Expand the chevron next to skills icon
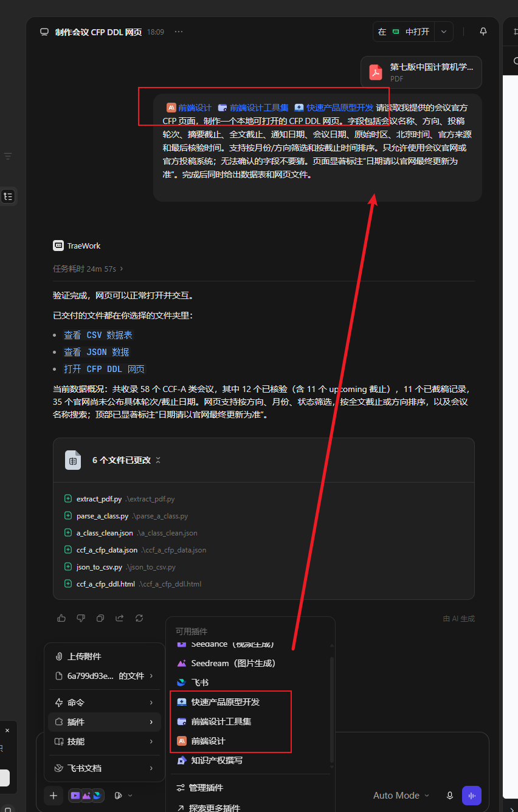The image size is (518, 812). click(x=130, y=795)
